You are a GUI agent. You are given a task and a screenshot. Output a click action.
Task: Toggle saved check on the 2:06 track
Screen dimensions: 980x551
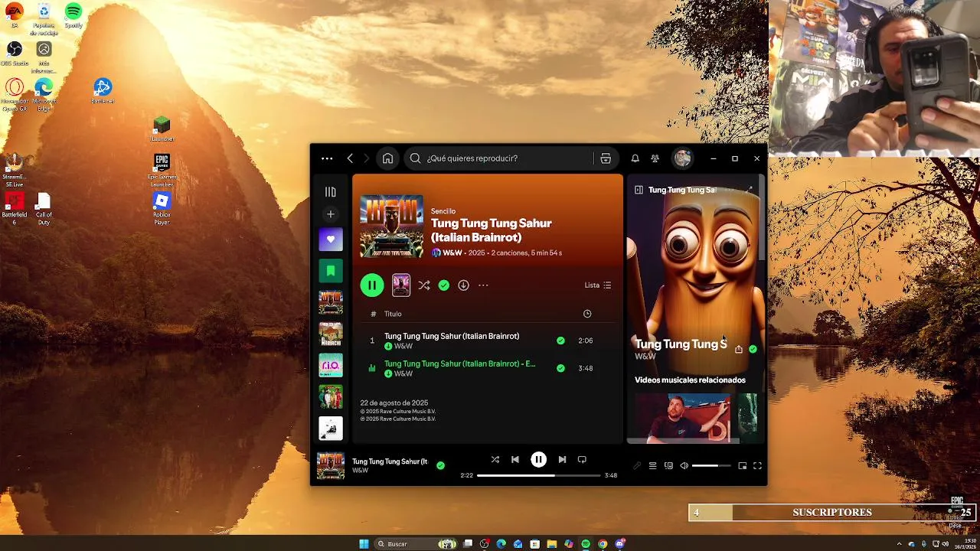[x=560, y=341]
